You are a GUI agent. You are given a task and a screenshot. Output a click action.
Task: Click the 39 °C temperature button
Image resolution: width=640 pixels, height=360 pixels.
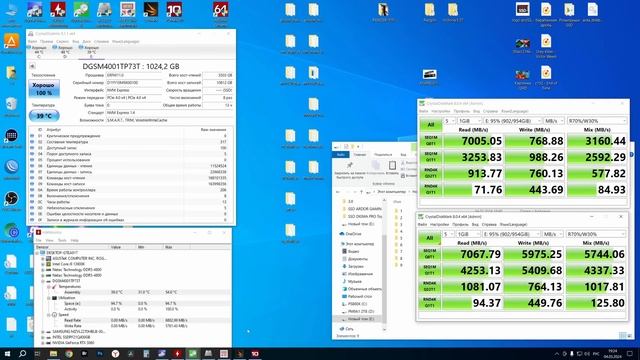pyautogui.click(x=44, y=116)
